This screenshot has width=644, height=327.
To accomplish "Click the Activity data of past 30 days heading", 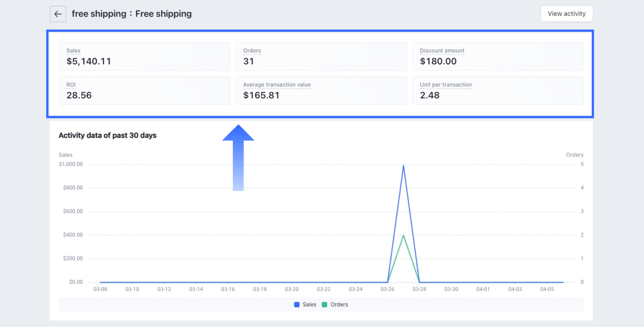I will click(108, 135).
